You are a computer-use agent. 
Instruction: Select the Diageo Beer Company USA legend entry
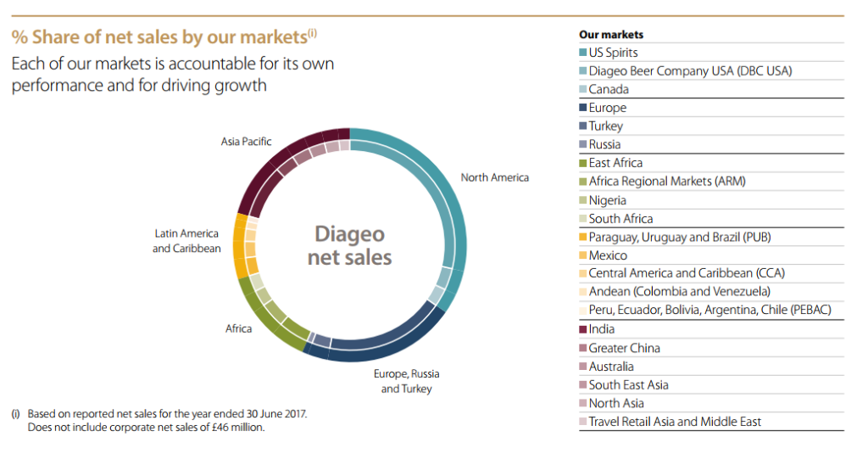click(x=690, y=71)
